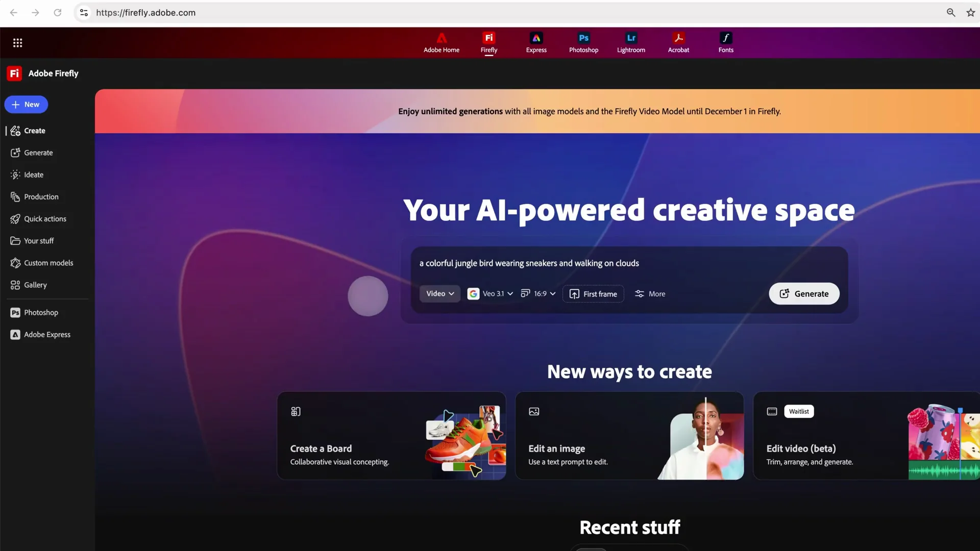Click the Generate button

click(x=804, y=293)
